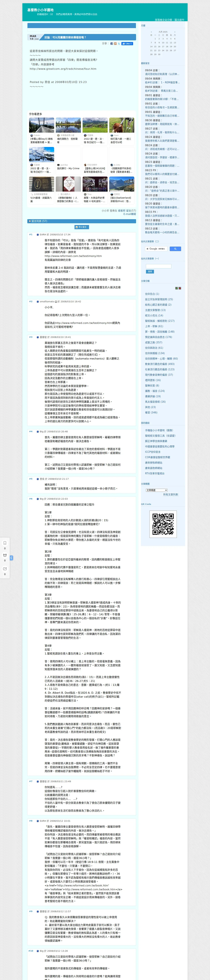Open the greatcom.org four.htm link in the post

click(63, 69)
